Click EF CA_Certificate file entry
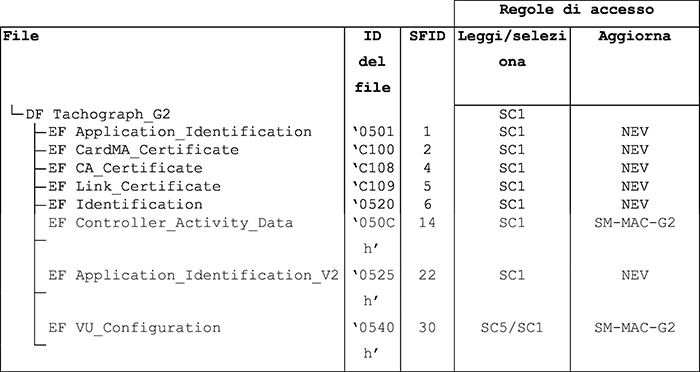700x372 pixels. point(125,168)
